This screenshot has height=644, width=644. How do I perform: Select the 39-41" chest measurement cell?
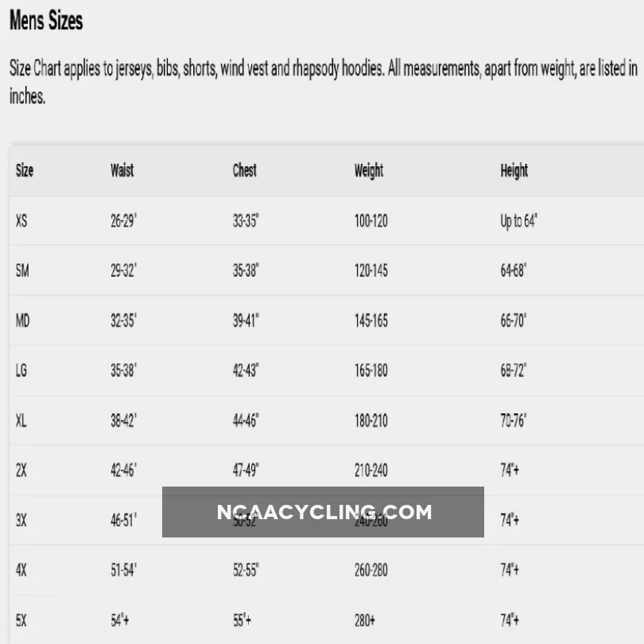(x=246, y=321)
